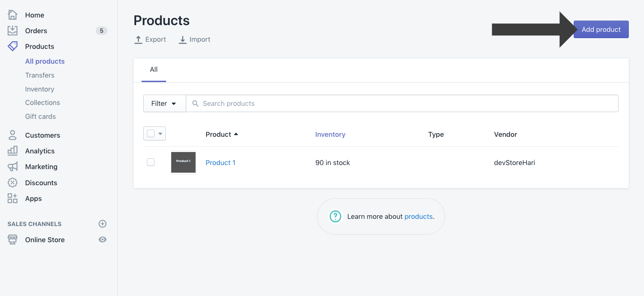The height and width of the screenshot is (296, 644).
Task: Add a sales channel with plus icon
Action: tap(103, 224)
